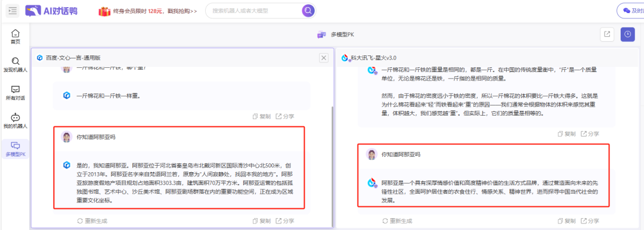Close the 百度-文心一言-通用版 panel
This screenshot has height=230, width=644.
coord(324,58)
